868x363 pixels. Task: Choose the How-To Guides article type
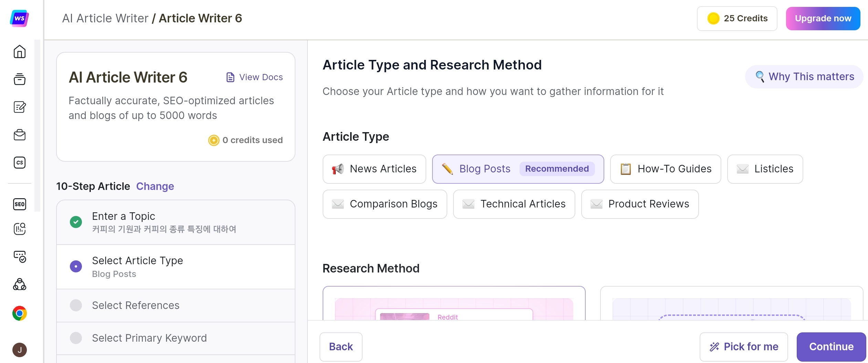pos(665,169)
